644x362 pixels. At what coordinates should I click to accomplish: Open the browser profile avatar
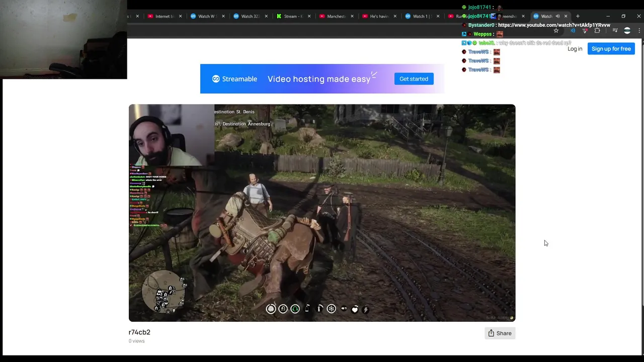coord(627,31)
